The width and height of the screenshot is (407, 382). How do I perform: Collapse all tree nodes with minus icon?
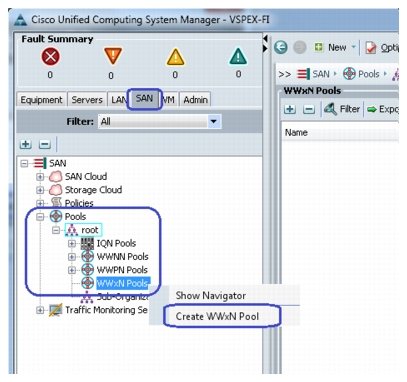45,144
